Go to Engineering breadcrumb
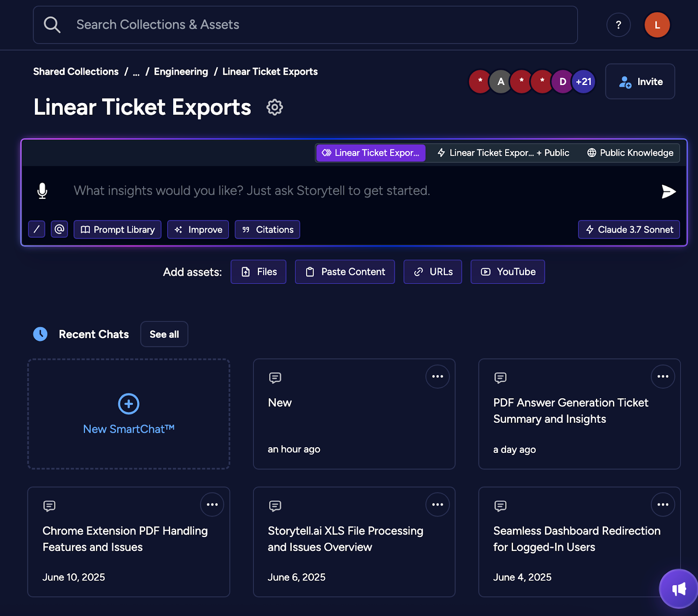 click(181, 72)
